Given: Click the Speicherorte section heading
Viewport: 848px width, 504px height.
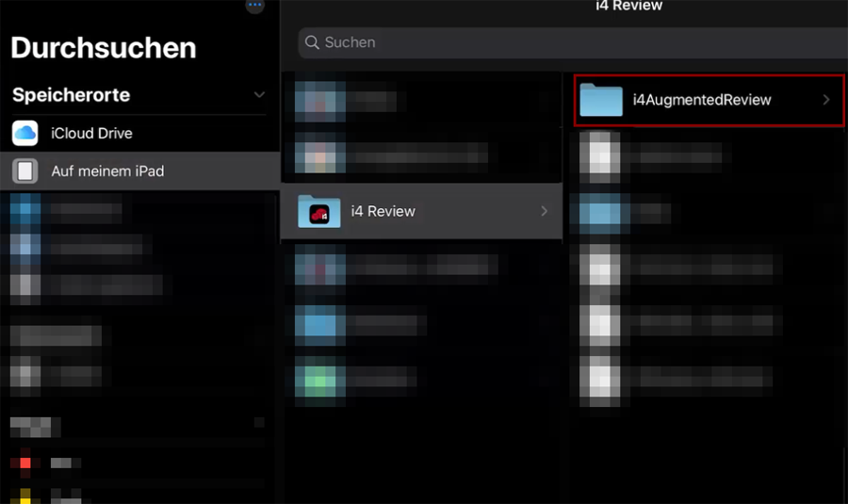Looking at the screenshot, I should [71, 94].
